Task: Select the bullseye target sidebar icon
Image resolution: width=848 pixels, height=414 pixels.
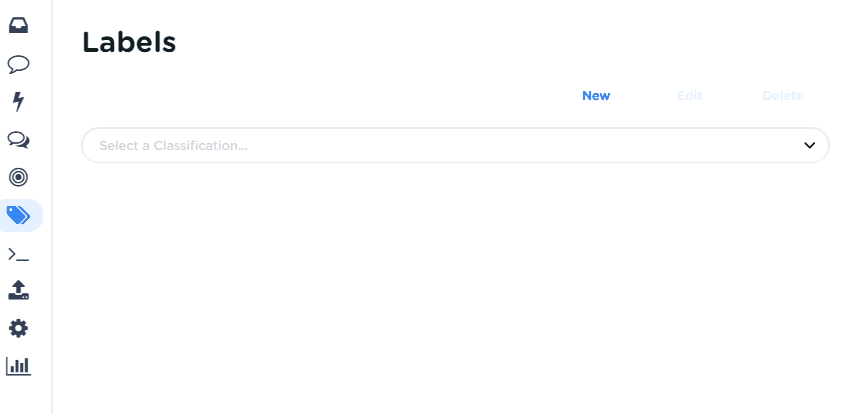Action: [x=18, y=177]
